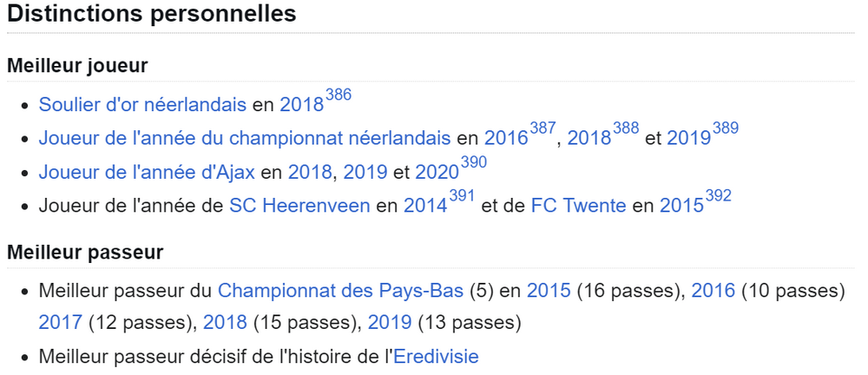Open the SC Heerenveen link
868x375 pixels.
pyautogui.click(x=299, y=206)
